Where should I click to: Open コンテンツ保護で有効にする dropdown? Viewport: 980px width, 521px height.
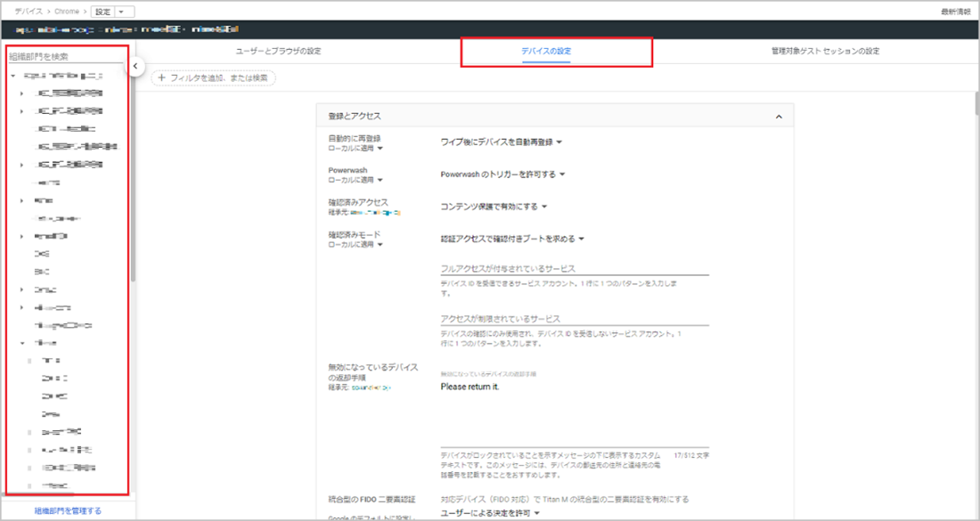coord(494,207)
